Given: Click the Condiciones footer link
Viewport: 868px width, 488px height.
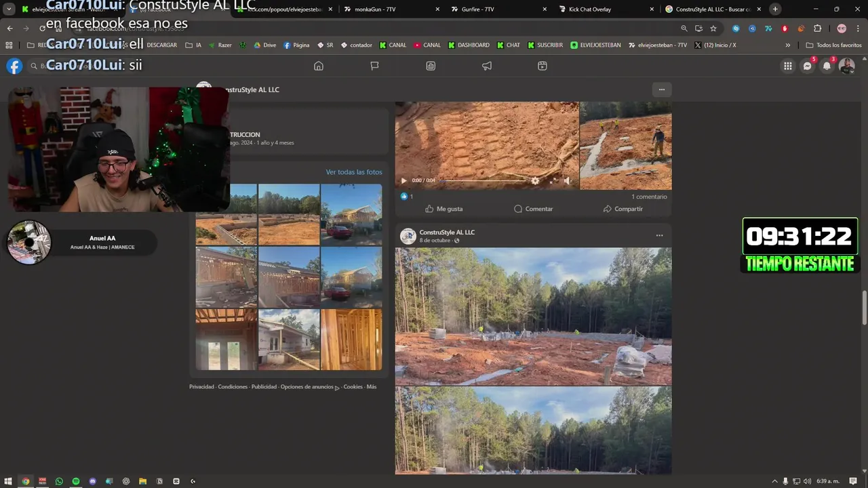Looking at the screenshot, I should pyautogui.click(x=233, y=387).
